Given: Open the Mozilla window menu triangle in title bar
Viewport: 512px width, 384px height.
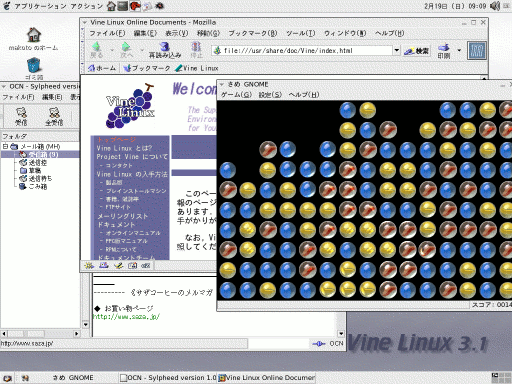Looking at the screenshot, I should click(x=85, y=22).
